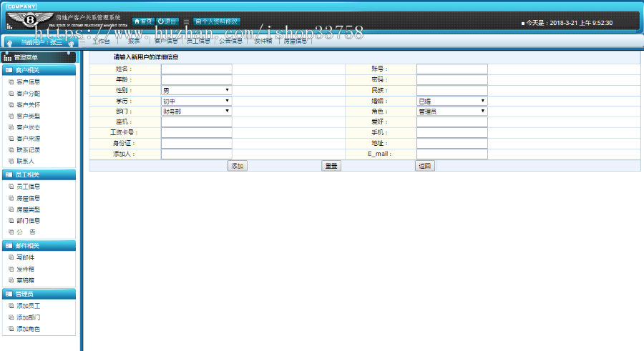The width and height of the screenshot is (644, 351).
Task: Open 客户来源 page icon in sidebar
Action: (x=11, y=139)
